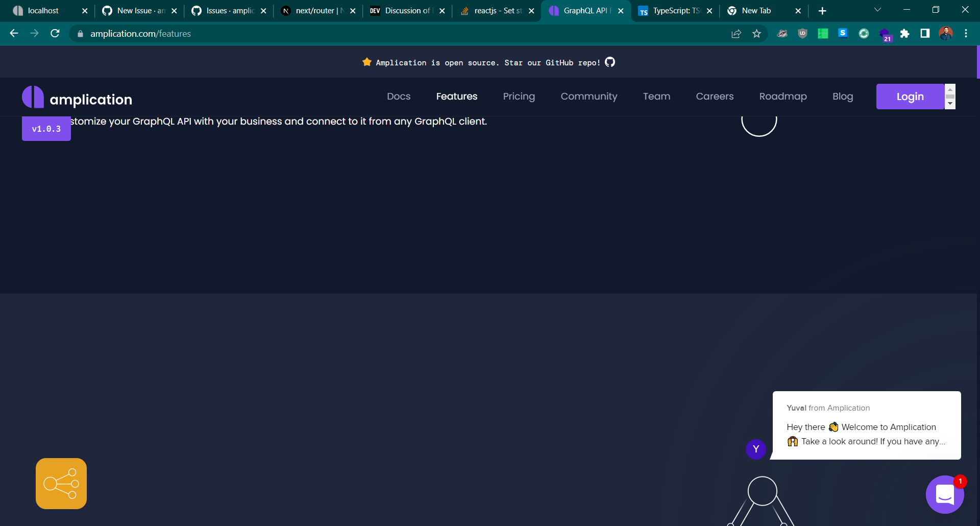Open the Pricing page link
The image size is (980, 526).
pos(519,97)
